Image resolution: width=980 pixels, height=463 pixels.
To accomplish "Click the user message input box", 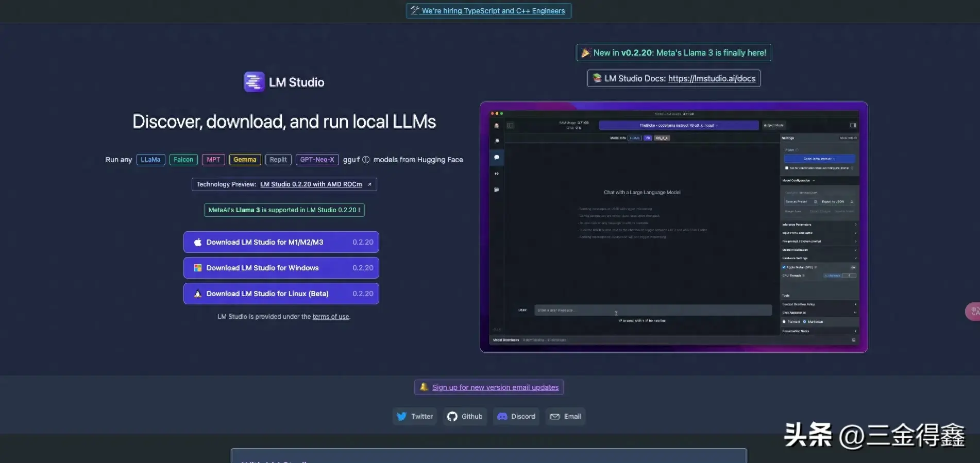I will (652, 310).
